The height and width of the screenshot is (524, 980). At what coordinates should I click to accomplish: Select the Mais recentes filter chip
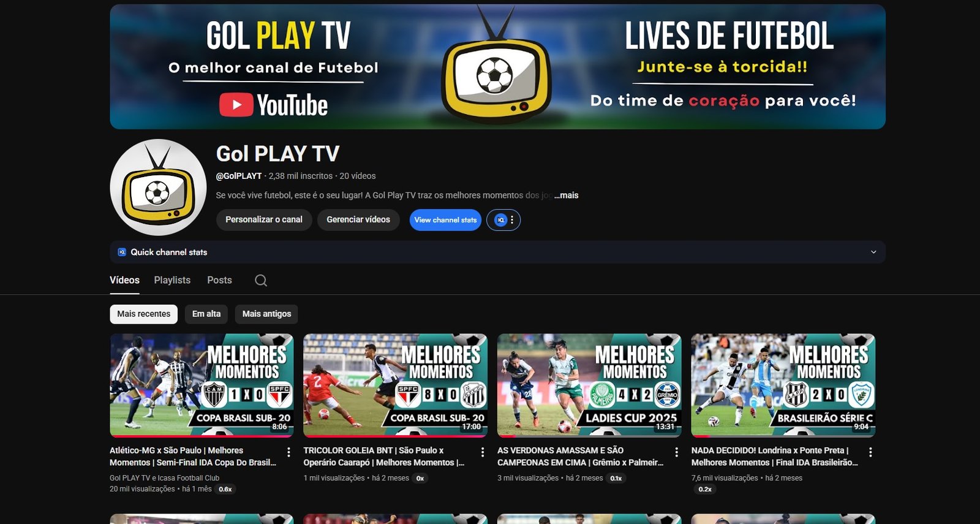pos(144,314)
